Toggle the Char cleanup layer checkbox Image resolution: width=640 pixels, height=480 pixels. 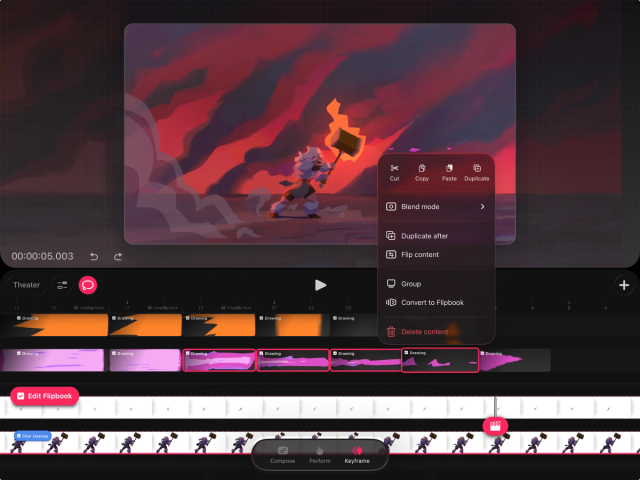[19, 436]
